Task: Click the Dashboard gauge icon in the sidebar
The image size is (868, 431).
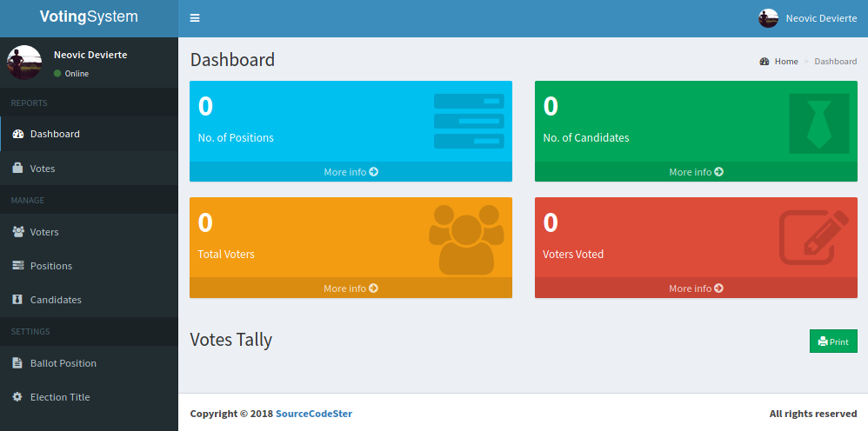Action: click(17, 134)
